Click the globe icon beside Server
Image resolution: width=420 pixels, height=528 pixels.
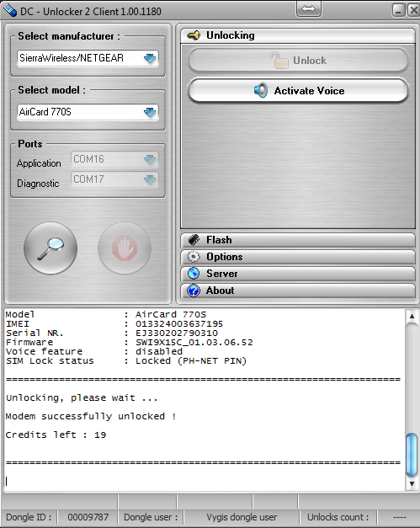click(194, 274)
